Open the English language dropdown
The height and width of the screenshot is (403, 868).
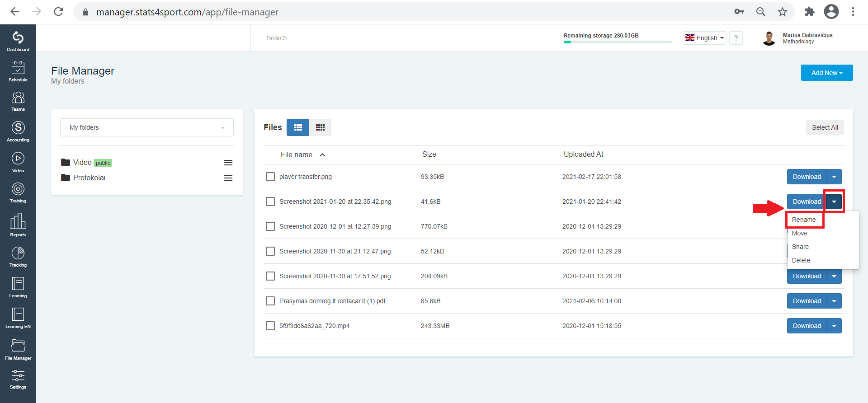point(704,38)
